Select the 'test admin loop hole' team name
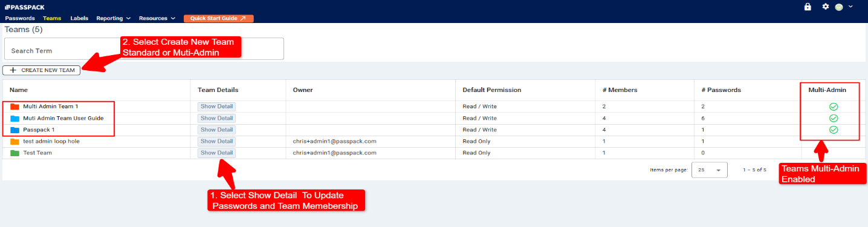This screenshot has width=868, height=227. coord(51,141)
